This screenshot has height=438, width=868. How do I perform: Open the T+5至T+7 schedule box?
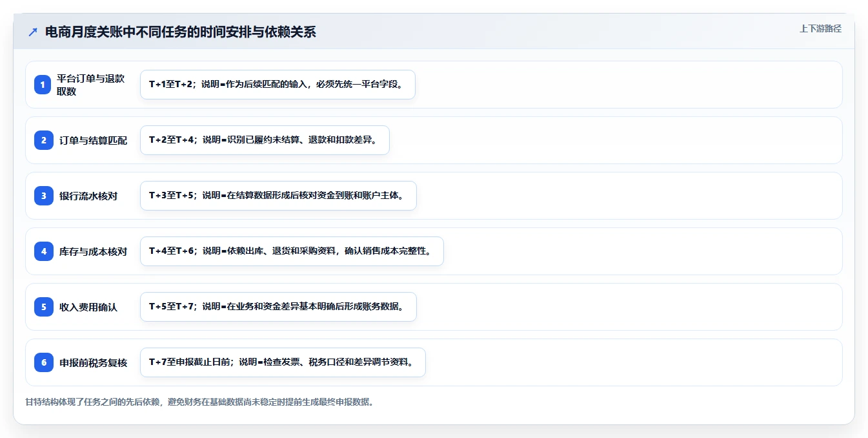click(278, 307)
